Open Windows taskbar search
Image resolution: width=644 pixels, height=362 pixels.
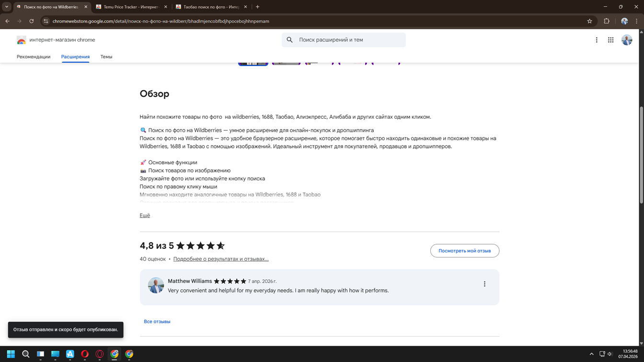point(26,354)
